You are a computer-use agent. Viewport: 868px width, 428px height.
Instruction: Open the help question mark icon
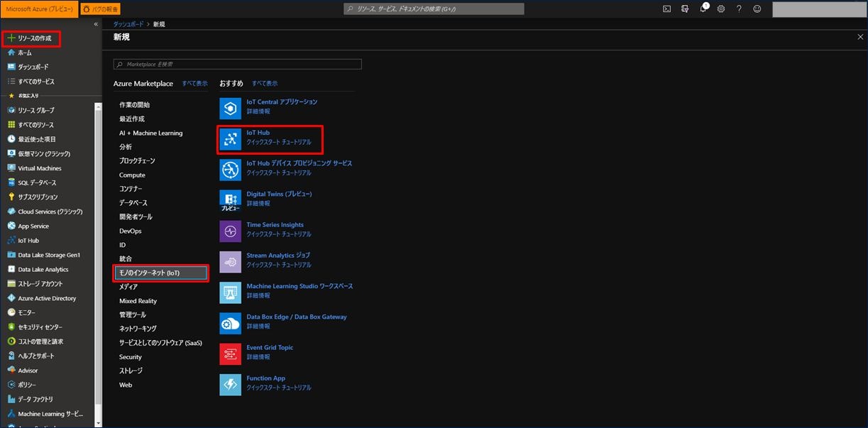click(x=739, y=9)
